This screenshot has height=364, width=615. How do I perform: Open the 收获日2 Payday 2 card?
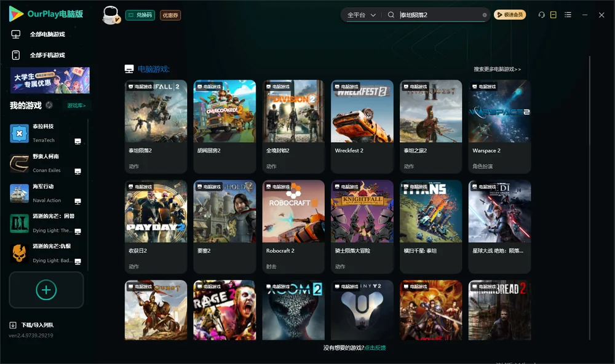pyautogui.click(x=156, y=226)
